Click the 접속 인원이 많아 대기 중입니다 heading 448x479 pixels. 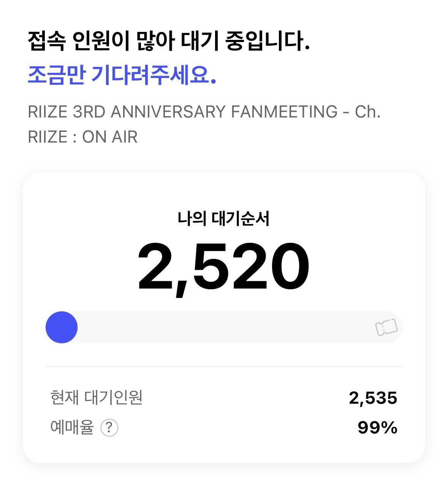coord(169,41)
